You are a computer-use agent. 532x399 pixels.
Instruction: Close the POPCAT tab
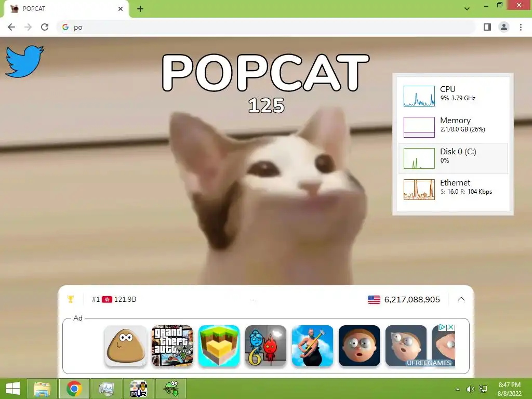coord(121,9)
